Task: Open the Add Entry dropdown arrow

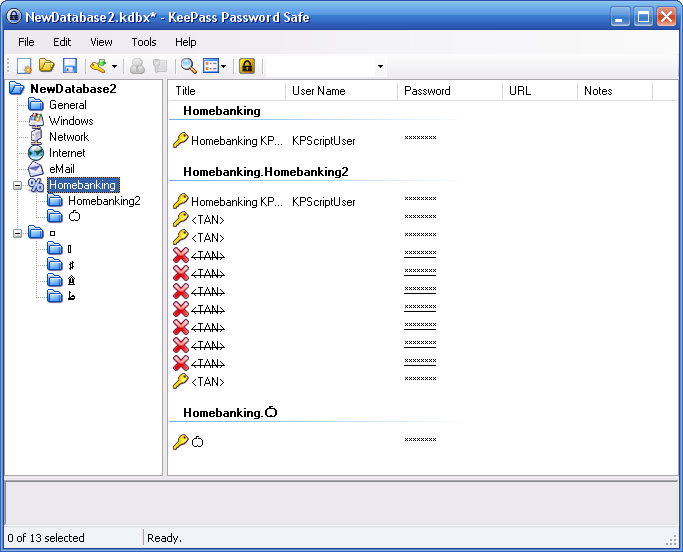Action: click(114, 67)
